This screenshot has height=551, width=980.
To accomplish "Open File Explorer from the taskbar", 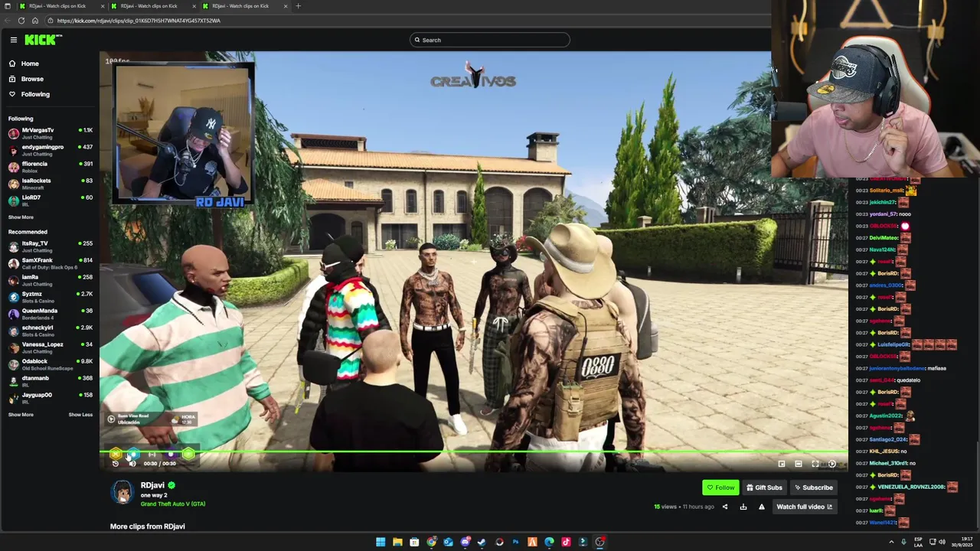I will (397, 542).
